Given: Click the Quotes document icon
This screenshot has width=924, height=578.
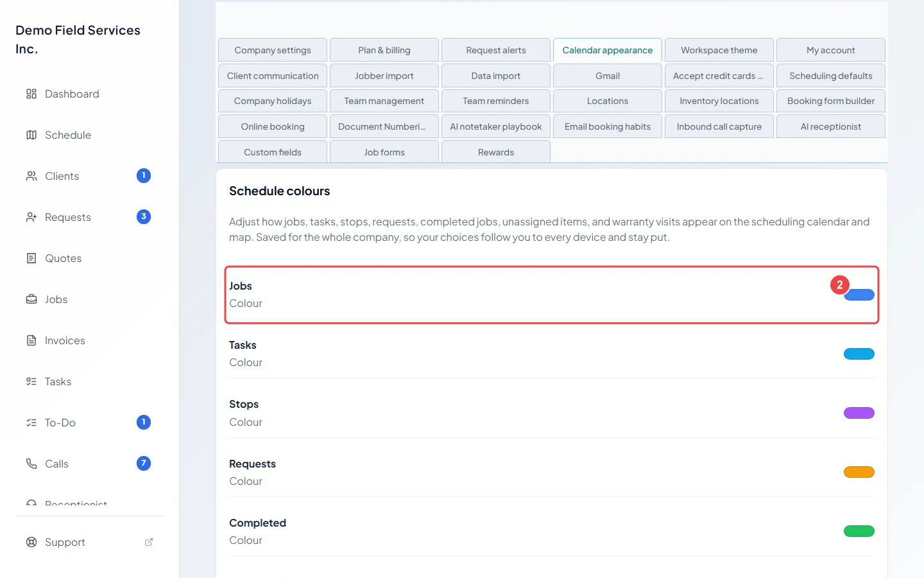Looking at the screenshot, I should point(31,258).
